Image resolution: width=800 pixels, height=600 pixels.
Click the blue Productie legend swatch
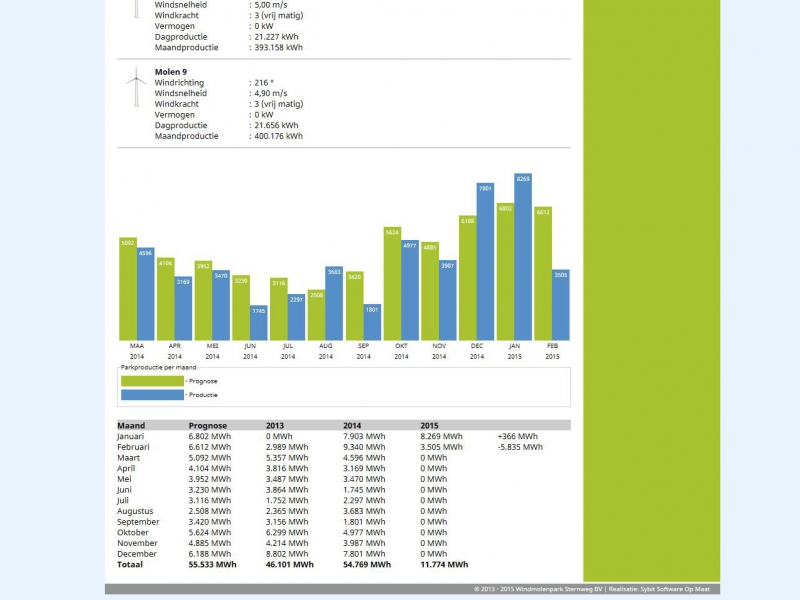click(152, 395)
